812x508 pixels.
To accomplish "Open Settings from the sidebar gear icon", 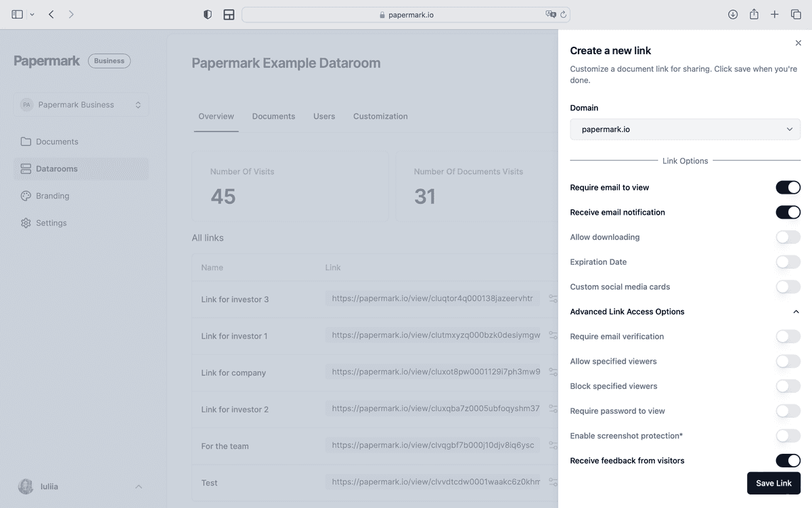I will (x=25, y=222).
